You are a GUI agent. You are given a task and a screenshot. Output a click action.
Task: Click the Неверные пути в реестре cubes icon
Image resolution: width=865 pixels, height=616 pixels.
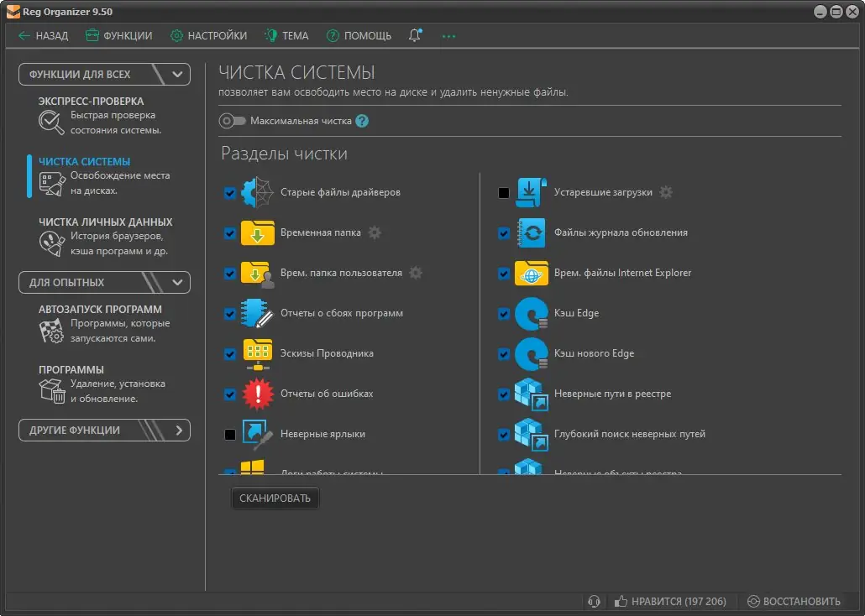pyautogui.click(x=532, y=394)
